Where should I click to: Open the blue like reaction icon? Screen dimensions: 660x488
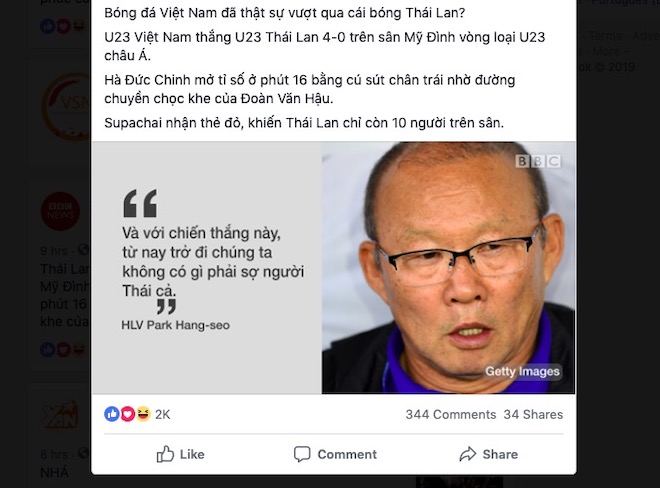112,414
